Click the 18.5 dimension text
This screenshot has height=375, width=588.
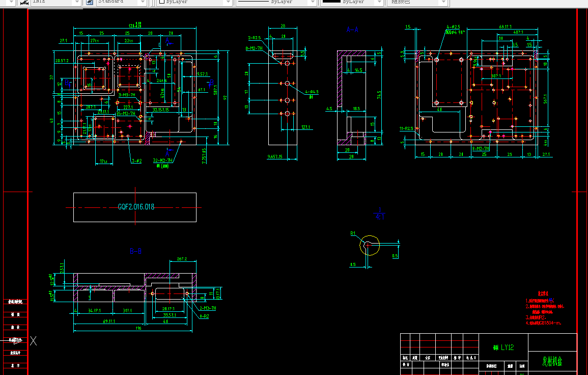tap(356, 109)
